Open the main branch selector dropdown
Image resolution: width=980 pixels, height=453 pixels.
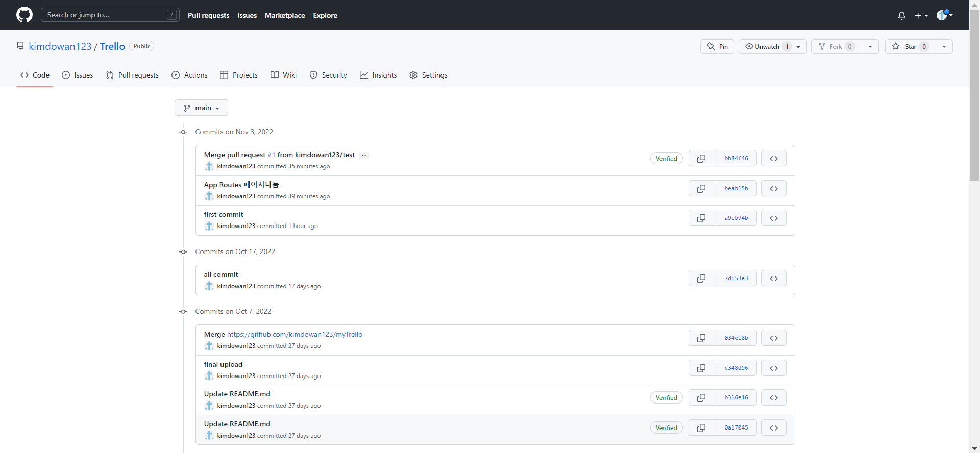[201, 108]
